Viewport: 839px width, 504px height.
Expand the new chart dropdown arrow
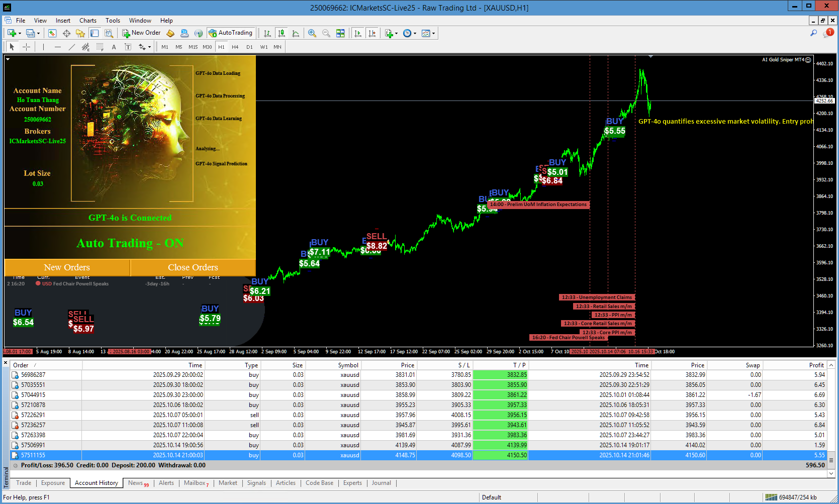tap(20, 34)
